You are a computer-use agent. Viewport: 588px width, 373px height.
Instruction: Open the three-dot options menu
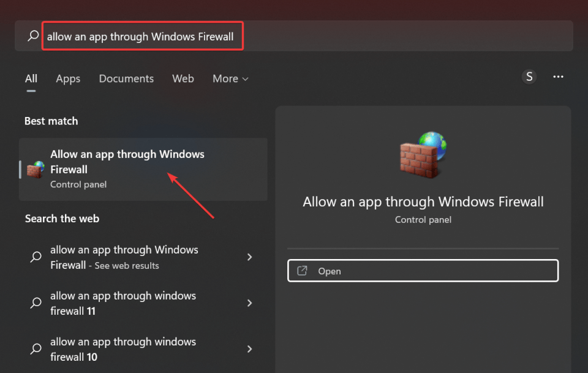point(558,77)
